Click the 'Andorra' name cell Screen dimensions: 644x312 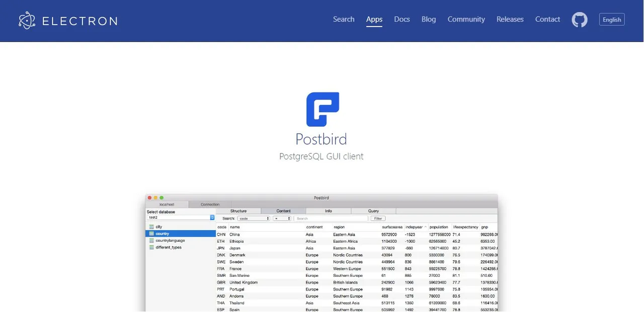[237, 296]
